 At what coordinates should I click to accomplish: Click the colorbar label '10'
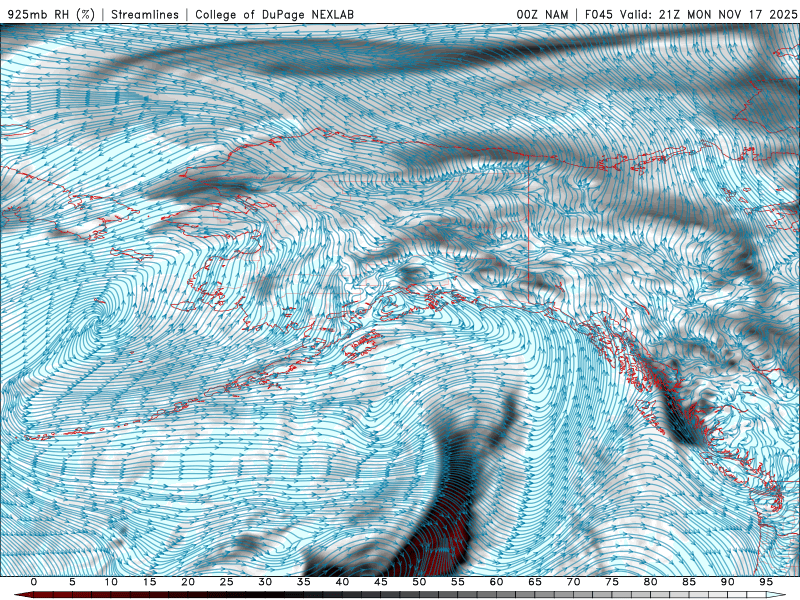111,582
